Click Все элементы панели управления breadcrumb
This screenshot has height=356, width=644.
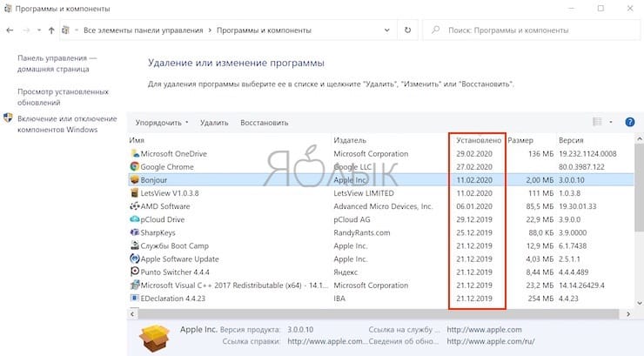pos(144,30)
